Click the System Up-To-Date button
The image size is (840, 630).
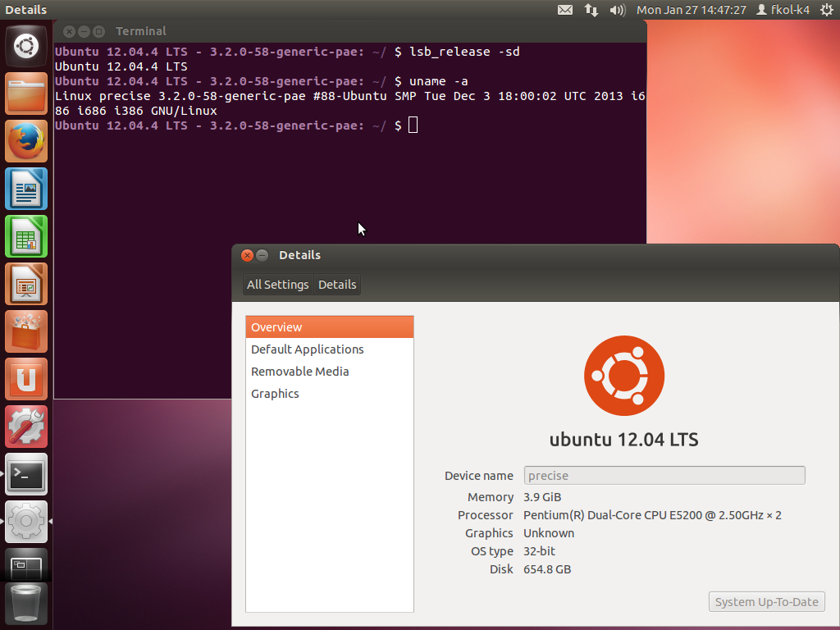pos(767,601)
